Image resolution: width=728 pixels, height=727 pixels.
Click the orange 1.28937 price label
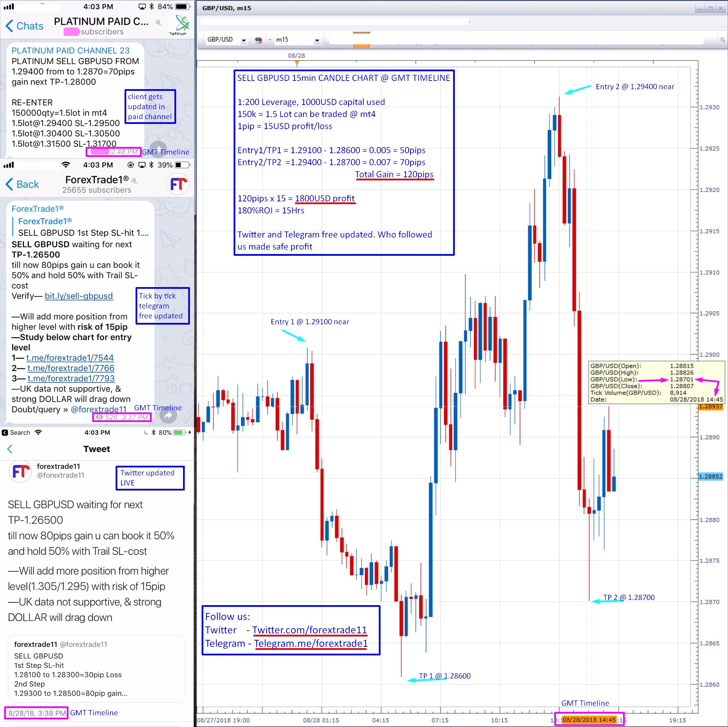tap(710, 407)
